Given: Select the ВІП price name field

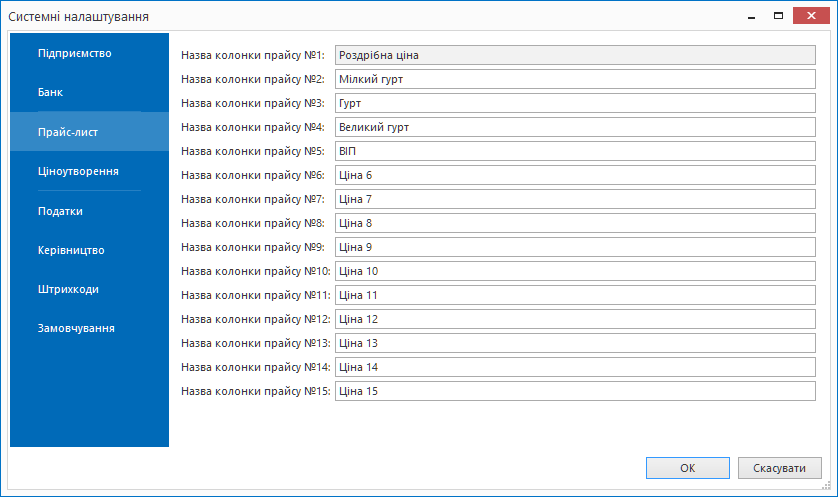Looking at the screenshot, I should pos(575,151).
